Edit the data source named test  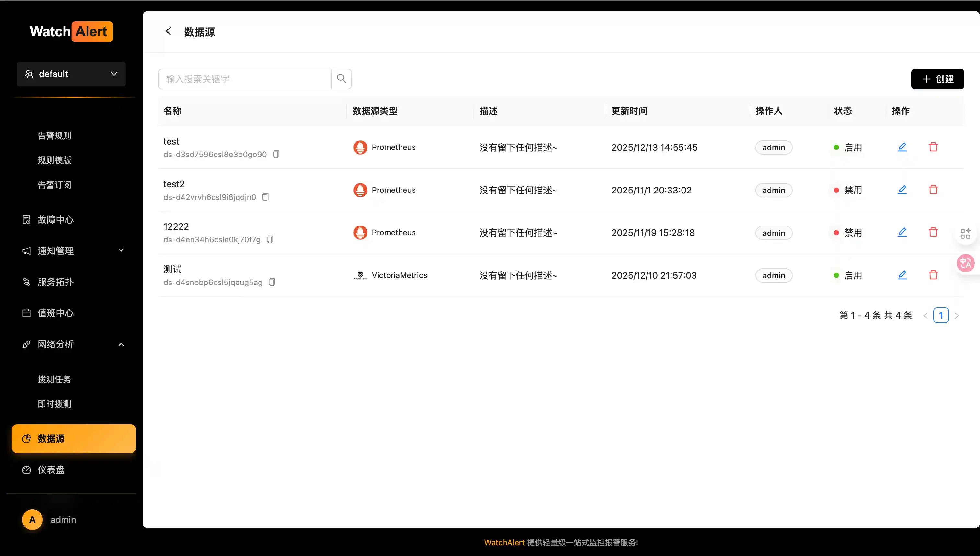tap(903, 147)
